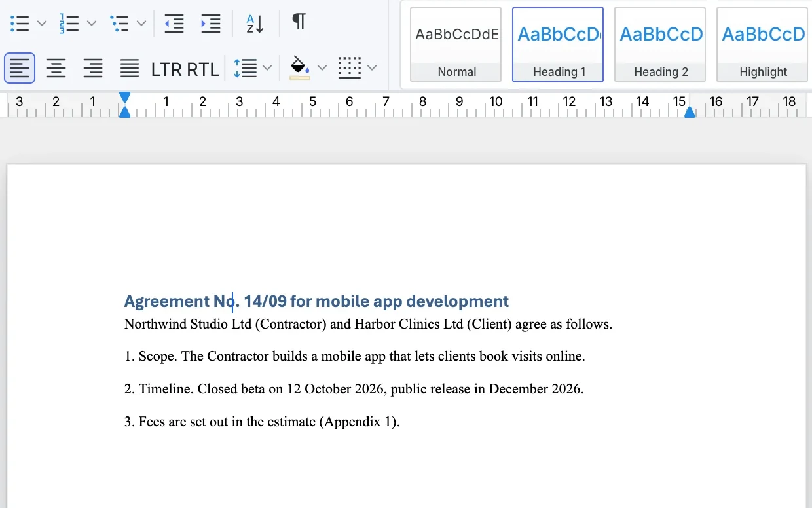Select the Highlight style
This screenshot has height=508, width=812.
[x=762, y=45]
